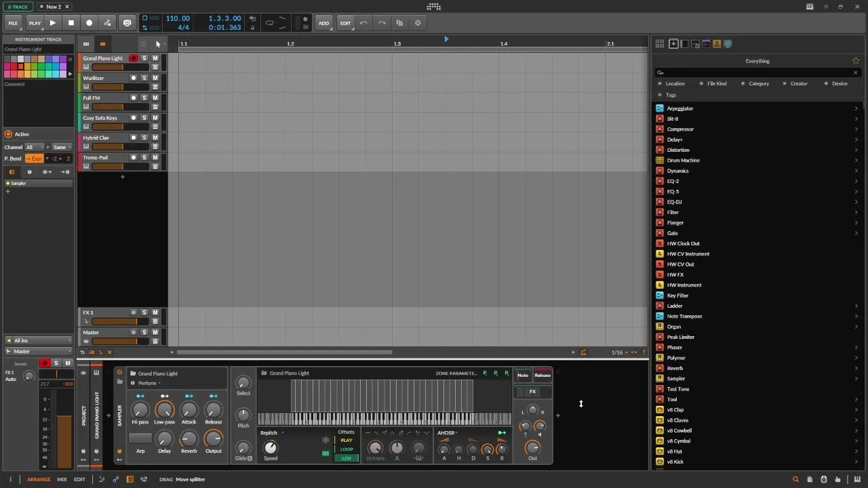This screenshot has height=488, width=868.
Task: Open the EDIT menu dropdown
Action: pyautogui.click(x=345, y=23)
